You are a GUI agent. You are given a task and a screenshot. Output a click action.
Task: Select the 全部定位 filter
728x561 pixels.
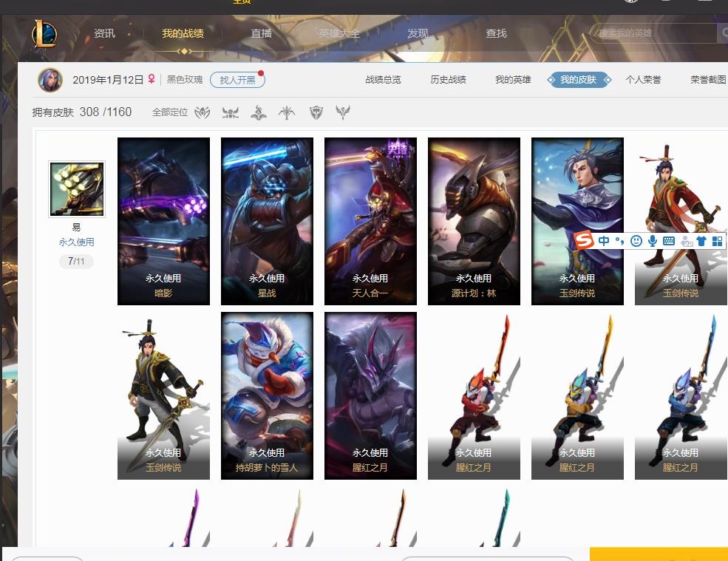[170, 112]
